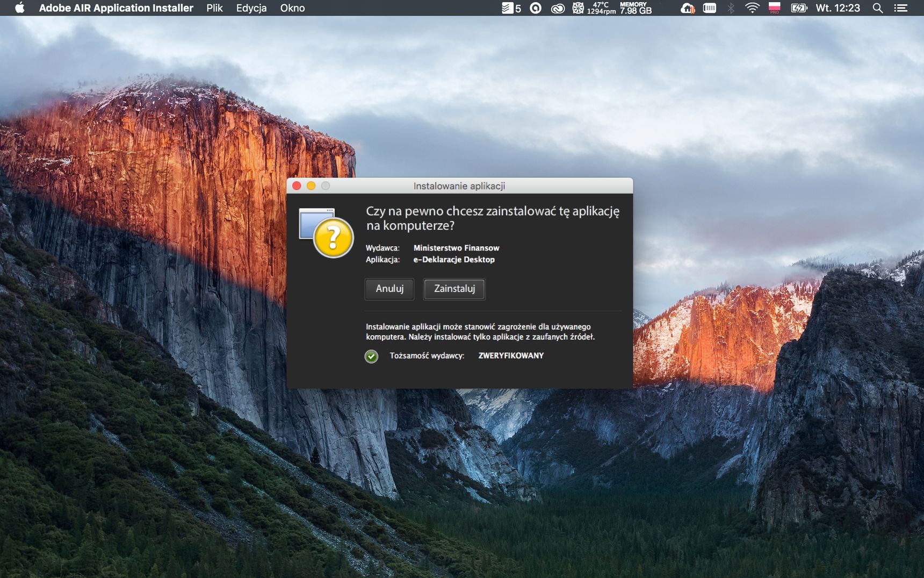
Task: Click the clock showing Wt. 12:23
Action: (838, 8)
